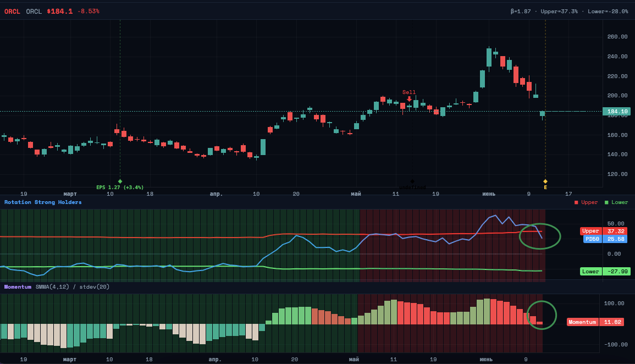Image resolution: width=635 pixels, height=364 pixels.
Task: Click the май label on bottom time axis
Action: tap(354, 360)
